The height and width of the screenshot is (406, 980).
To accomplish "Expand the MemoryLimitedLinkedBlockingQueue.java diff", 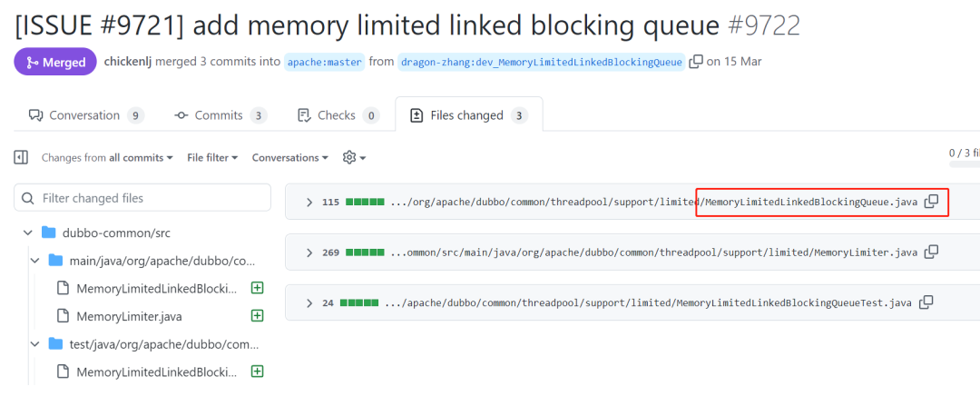I will (x=309, y=202).
